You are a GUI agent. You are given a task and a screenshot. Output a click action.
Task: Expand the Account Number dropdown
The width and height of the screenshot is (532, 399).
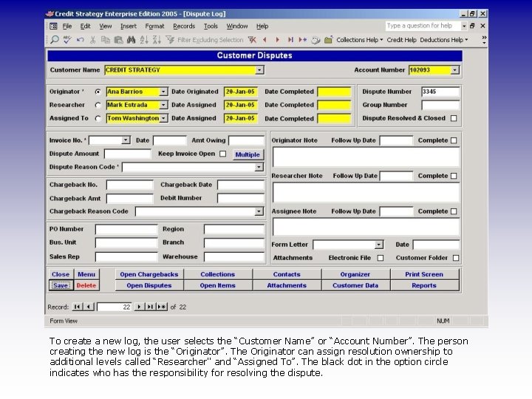click(x=455, y=70)
